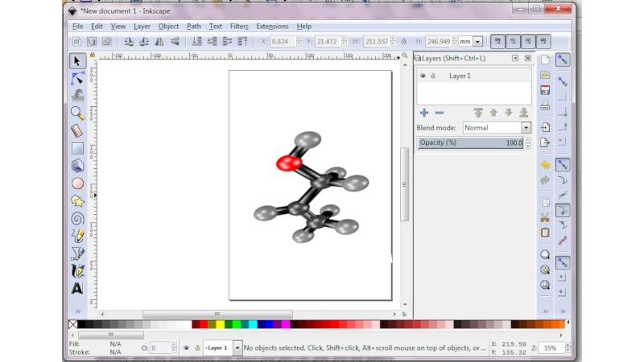Select the Calligraphy tool
644x362 pixels.
pyautogui.click(x=77, y=271)
